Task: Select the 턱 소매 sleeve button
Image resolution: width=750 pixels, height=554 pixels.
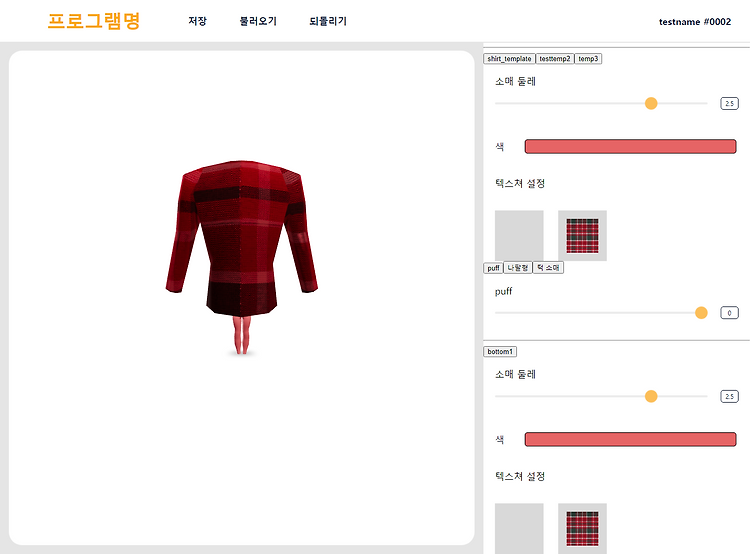Action: click(548, 268)
